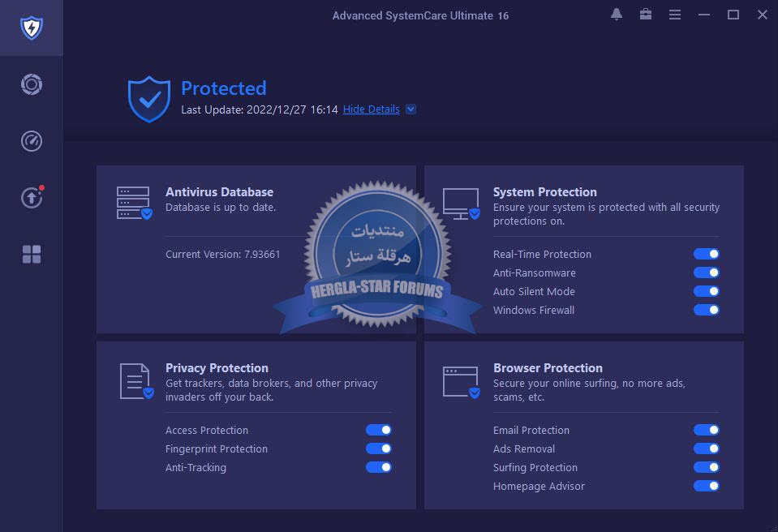Click the Browser Protection heading

point(548,368)
